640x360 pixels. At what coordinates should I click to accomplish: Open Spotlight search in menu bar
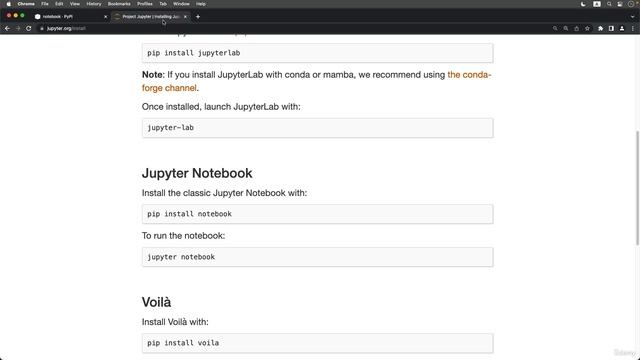(609, 4)
